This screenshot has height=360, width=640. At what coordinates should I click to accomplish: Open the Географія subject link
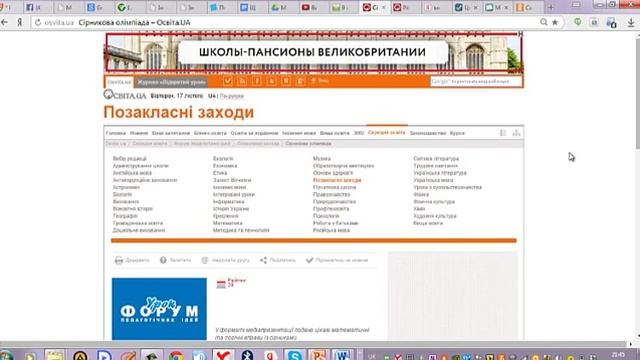[125, 216]
